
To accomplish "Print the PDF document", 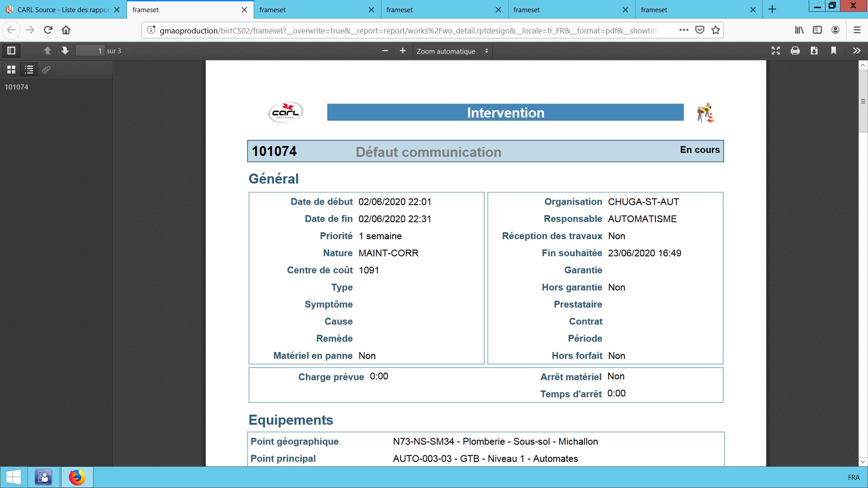I will click(x=795, y=51).
